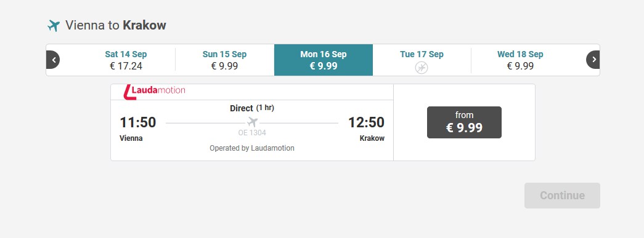Screen dimensions: 644x238
Task: Click the Operated by Laudamotion text
Action: tap(252, 148)
